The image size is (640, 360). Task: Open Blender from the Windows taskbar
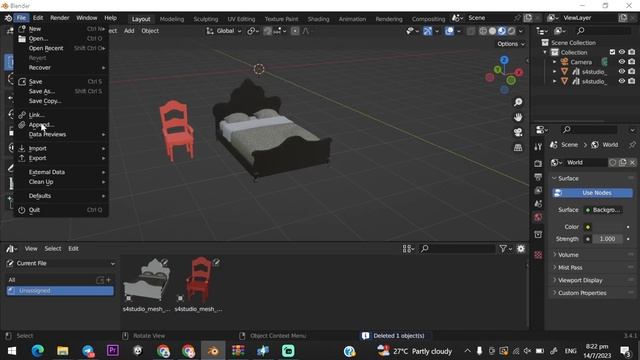[213, 351]
